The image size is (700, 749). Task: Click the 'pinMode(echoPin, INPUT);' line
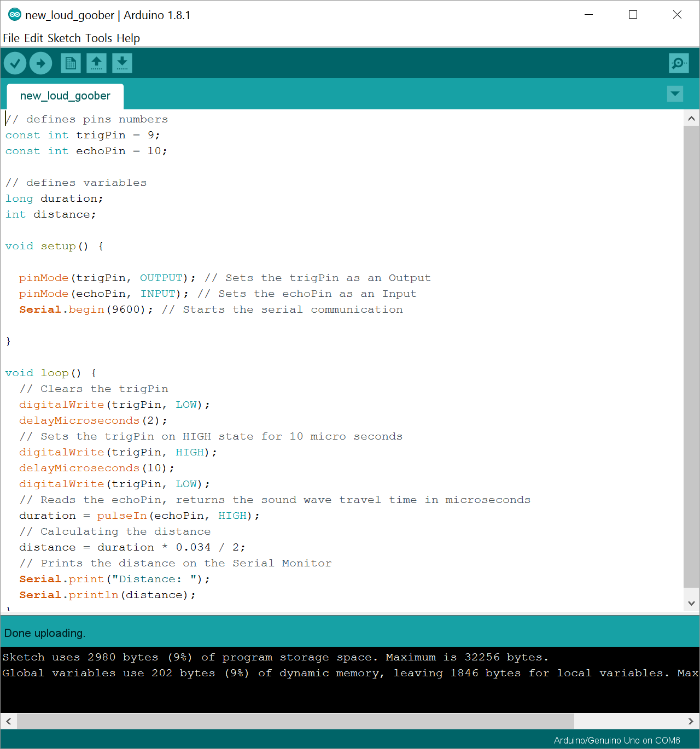104,294
